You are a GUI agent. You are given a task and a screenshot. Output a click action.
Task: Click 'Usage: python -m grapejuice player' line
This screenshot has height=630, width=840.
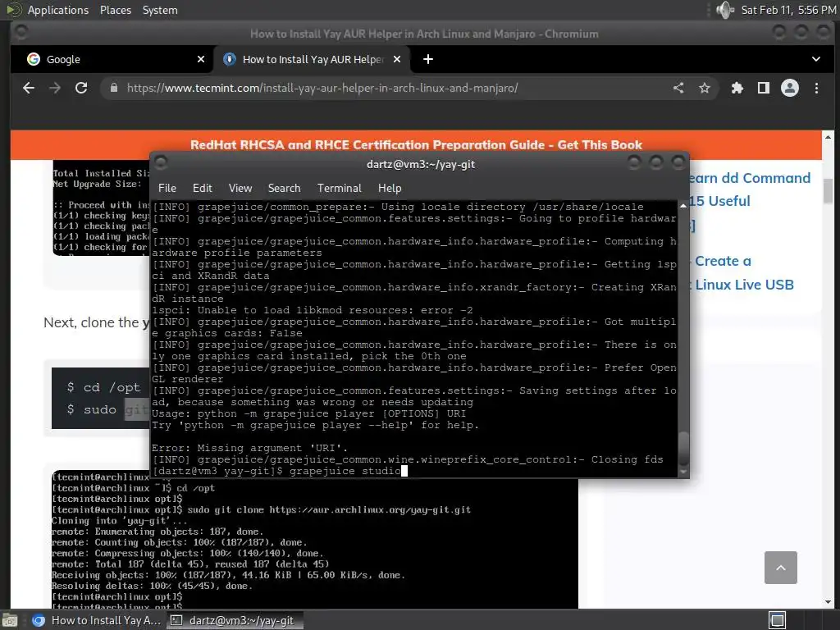pyautogui.click(x=308, y=413)
